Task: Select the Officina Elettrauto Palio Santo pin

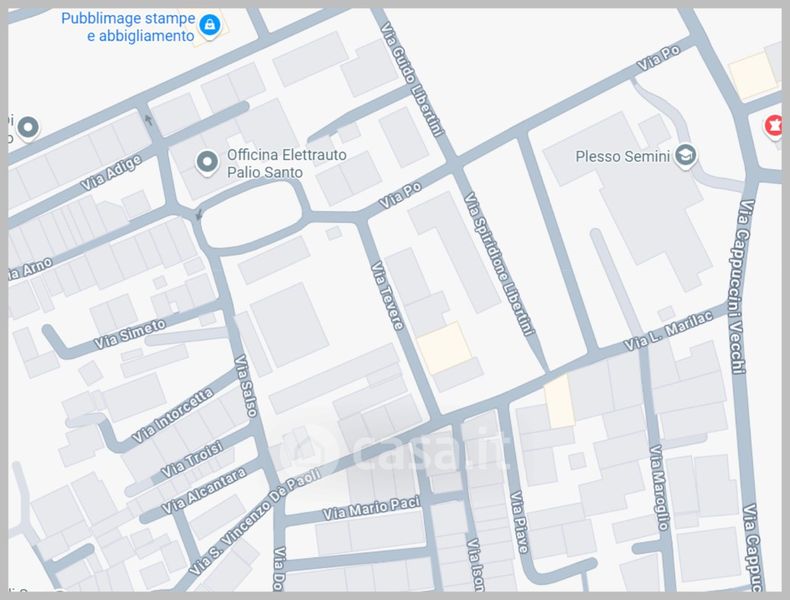Action: (207, 161)
